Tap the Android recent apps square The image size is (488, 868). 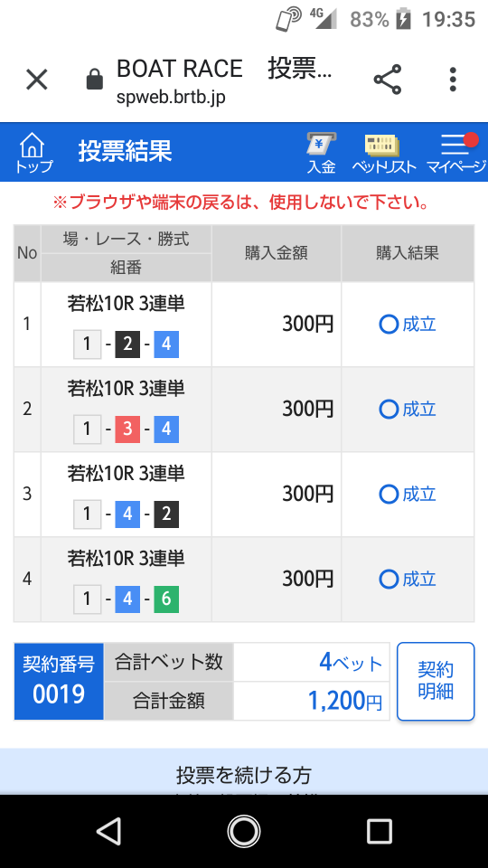[x=379, y=831]
